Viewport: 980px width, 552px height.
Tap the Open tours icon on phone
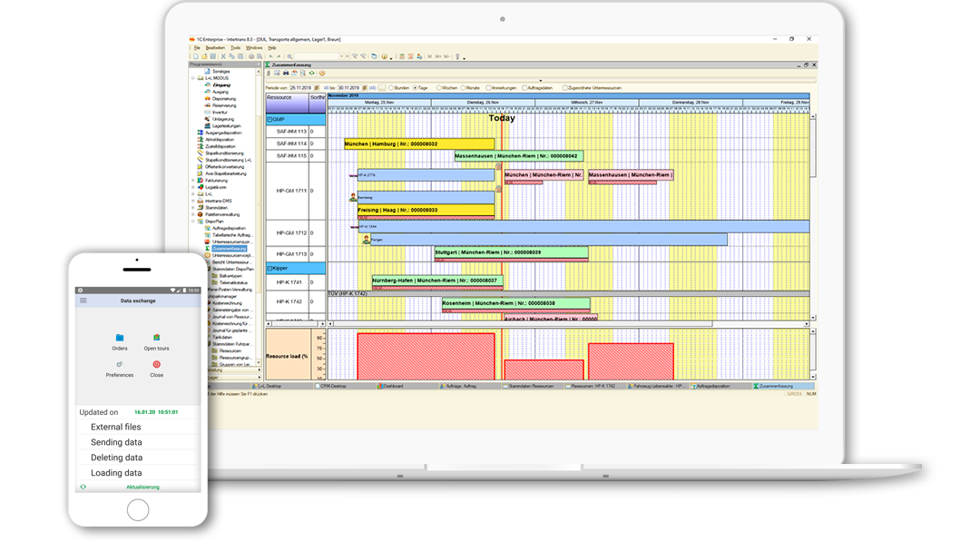[156, 338]
